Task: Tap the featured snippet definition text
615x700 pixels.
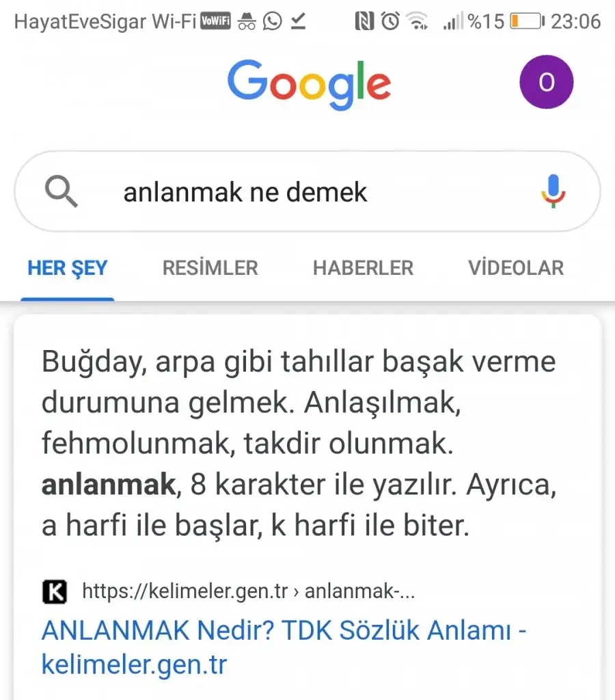Action: (x=299, y=443)
